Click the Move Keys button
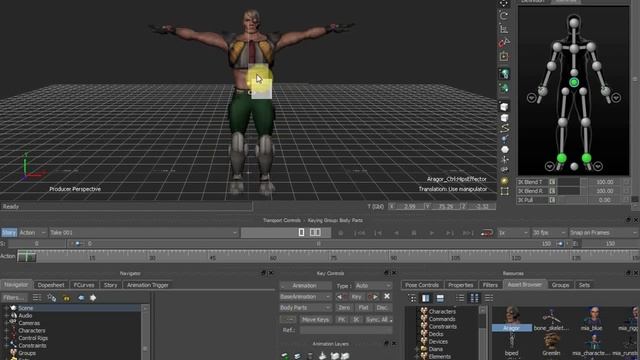Image resolution: width=640 pixels, height=360 pixels. [x=316, y=319]
